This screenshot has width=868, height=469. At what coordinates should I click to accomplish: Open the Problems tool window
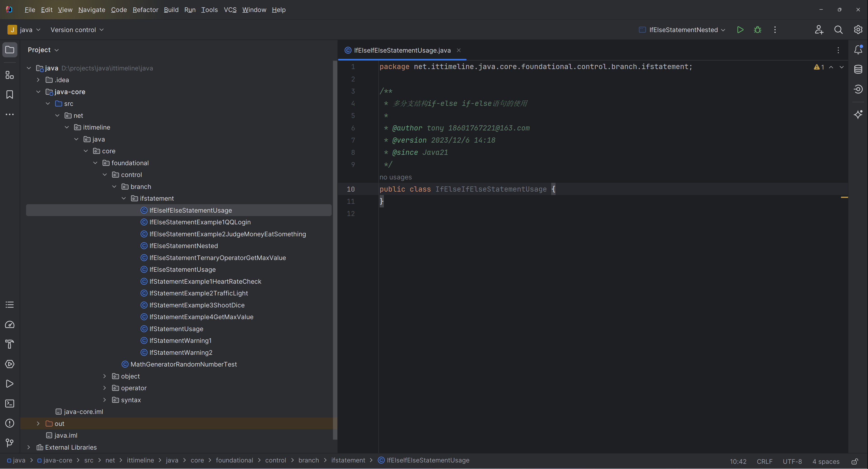(x=10, y=423)
